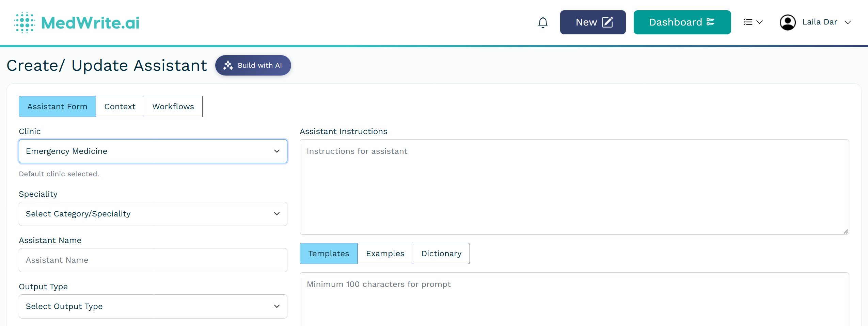This screenshot has height=326, width=868.
Task: Open the Clinic dropdown showing Emergency Medicine
Action: 153,151
